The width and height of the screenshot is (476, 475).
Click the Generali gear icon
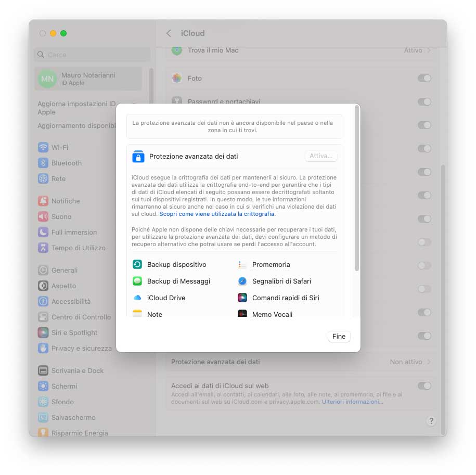43,270
